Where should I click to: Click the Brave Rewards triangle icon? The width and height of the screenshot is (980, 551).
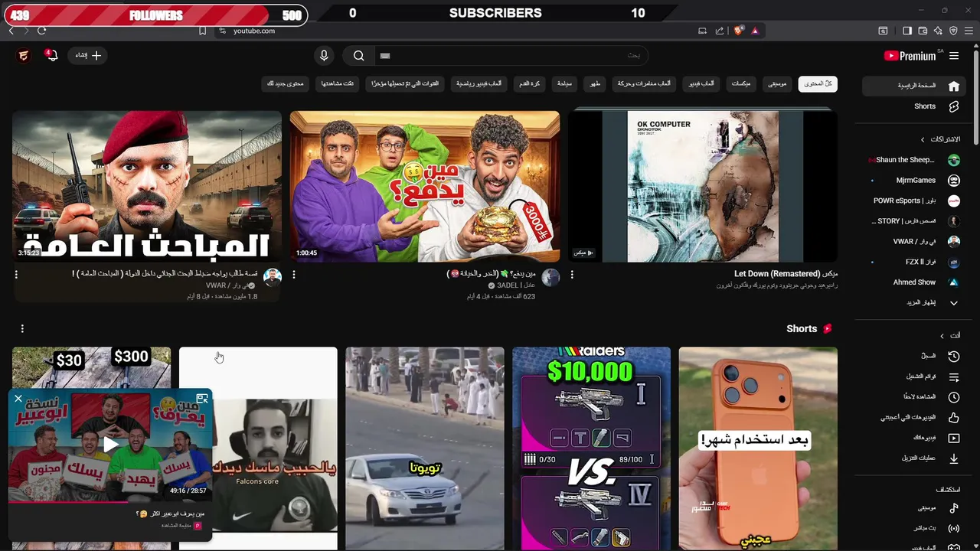[x=755, y=31]
